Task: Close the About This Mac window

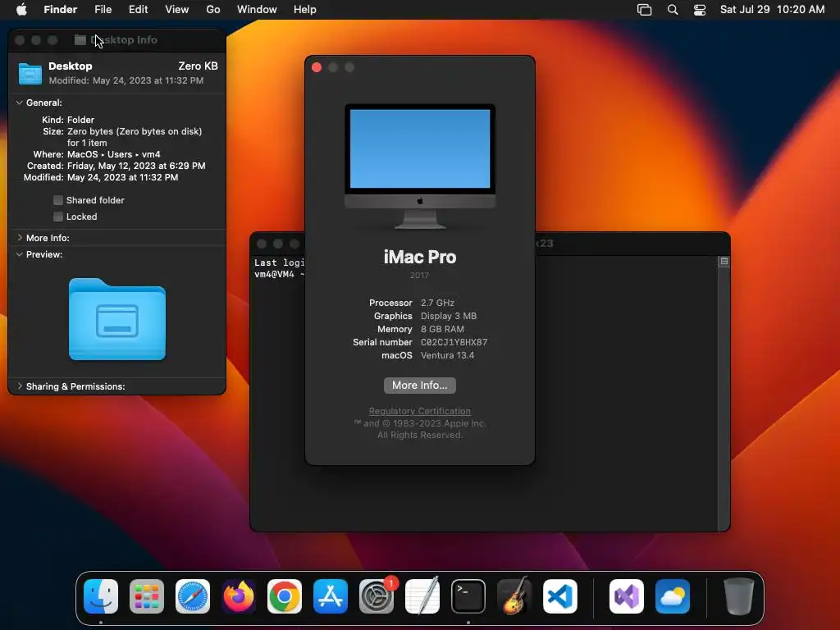Action: 317,67
